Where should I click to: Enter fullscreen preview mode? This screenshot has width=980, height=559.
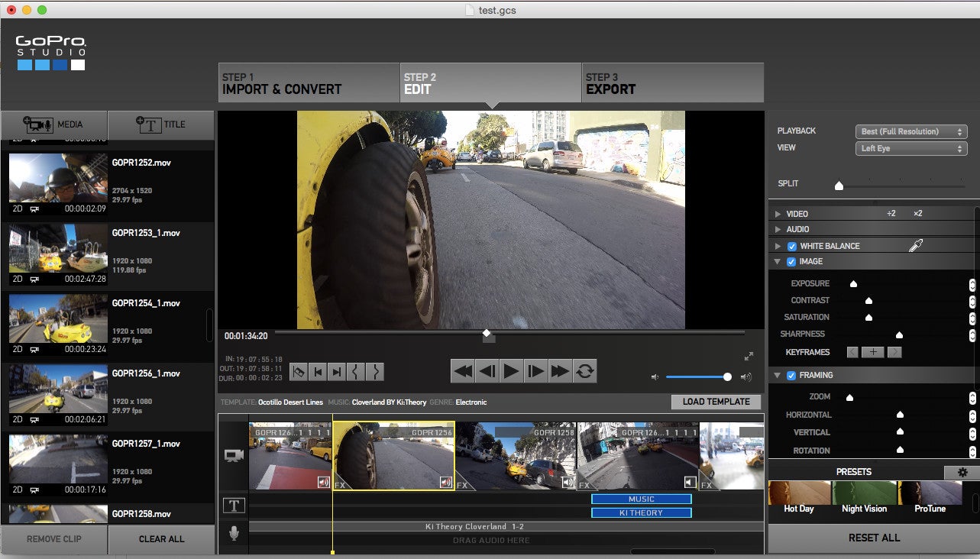(x=749, y=356)
